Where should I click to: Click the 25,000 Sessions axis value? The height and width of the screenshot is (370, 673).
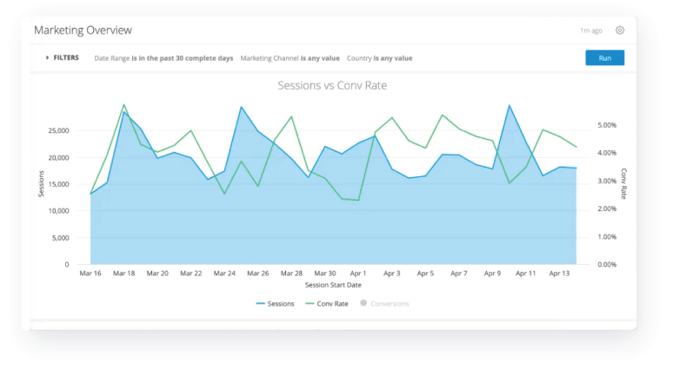[58, 131]
